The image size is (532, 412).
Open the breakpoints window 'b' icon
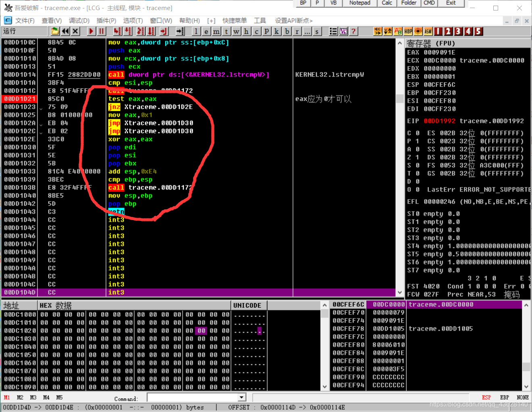pyautogui.click(x=287, y=31)
